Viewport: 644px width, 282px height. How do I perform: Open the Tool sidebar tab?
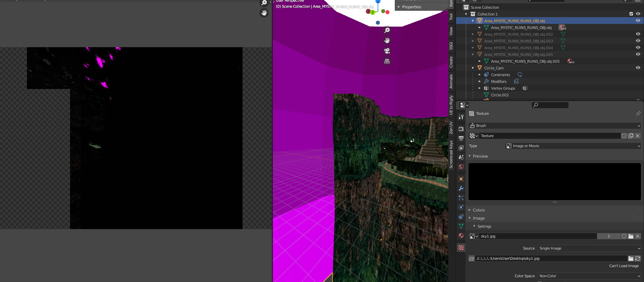(451, 17)
